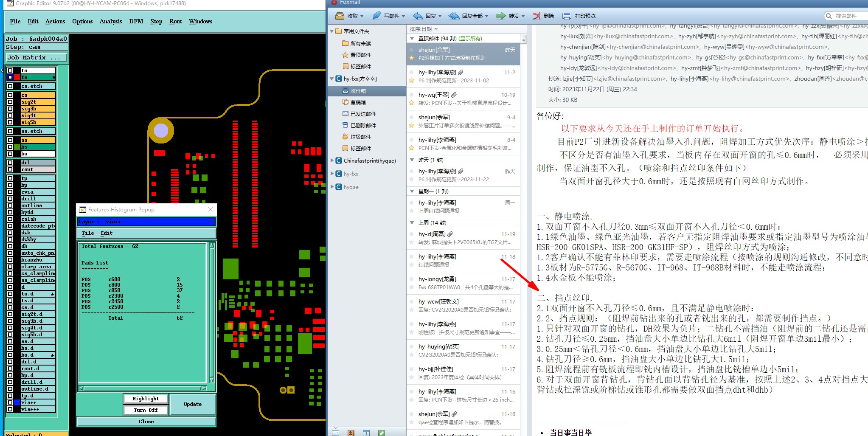Screen dimensions: 868x436
Task: Click the Highlight button
Action: coord(146,399)
